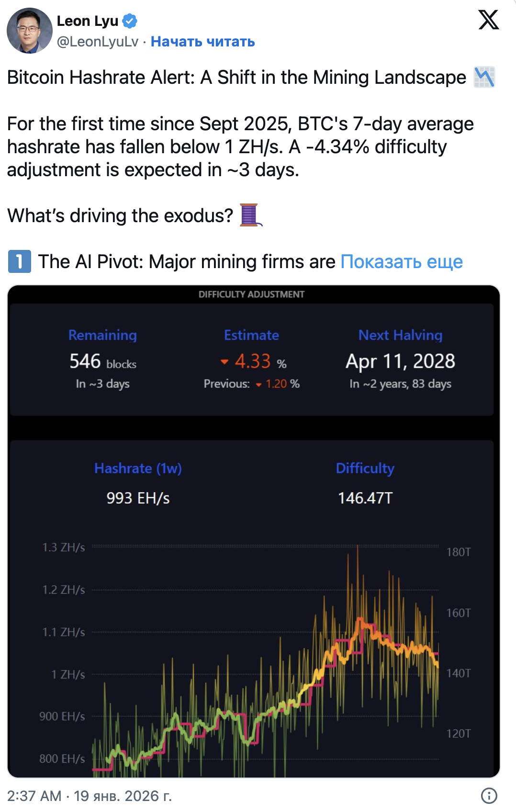Image resolution: width=516 pixels, height=812 pixels.
Task: Click the chart decreasing emoji in the headline
Action: pos(483,77)
